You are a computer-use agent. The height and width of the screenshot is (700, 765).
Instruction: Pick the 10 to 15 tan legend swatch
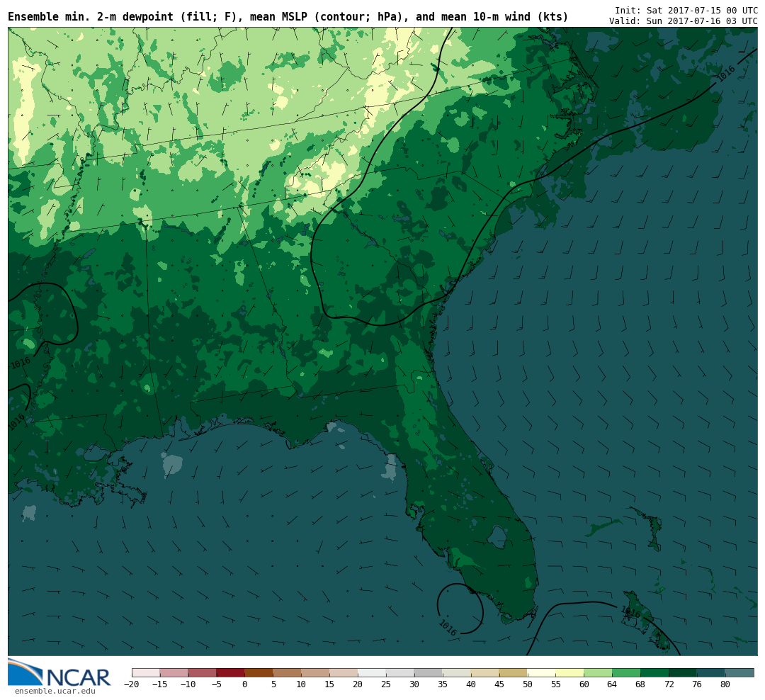click(316, 672)
